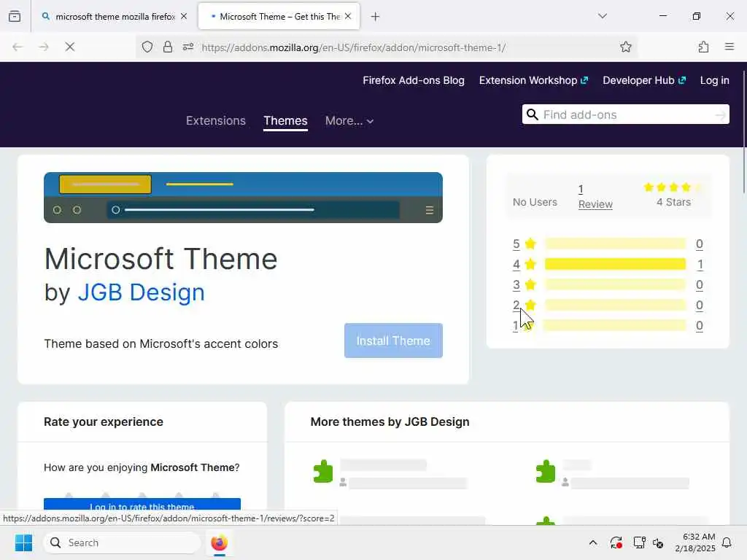
Task: Click Log in at top right
Action: coord(715,80)
